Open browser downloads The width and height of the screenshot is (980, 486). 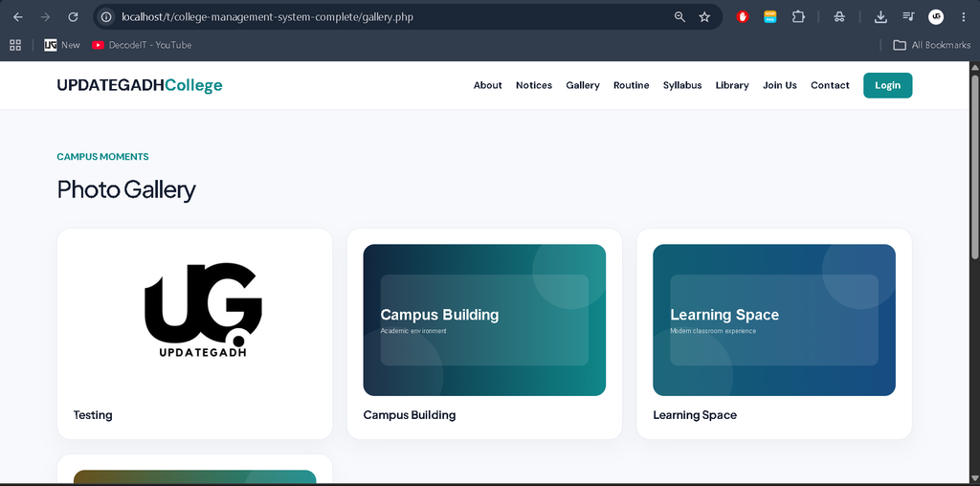click(880, 17)
